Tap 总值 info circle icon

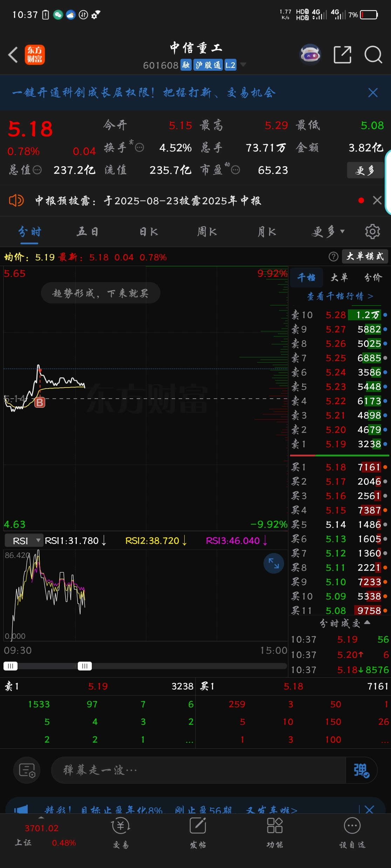coord(37,170)
